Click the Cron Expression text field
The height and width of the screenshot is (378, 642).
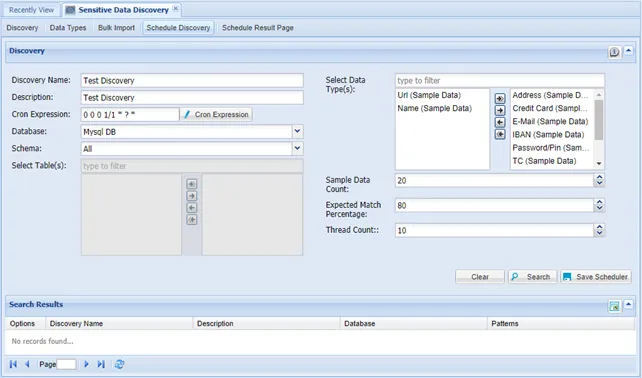tap(130, 115)
